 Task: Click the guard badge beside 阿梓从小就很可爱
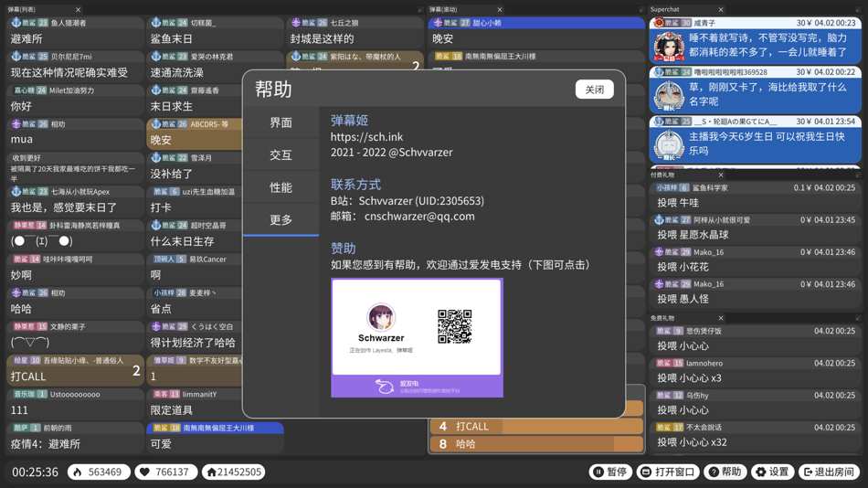pos(659,220)
